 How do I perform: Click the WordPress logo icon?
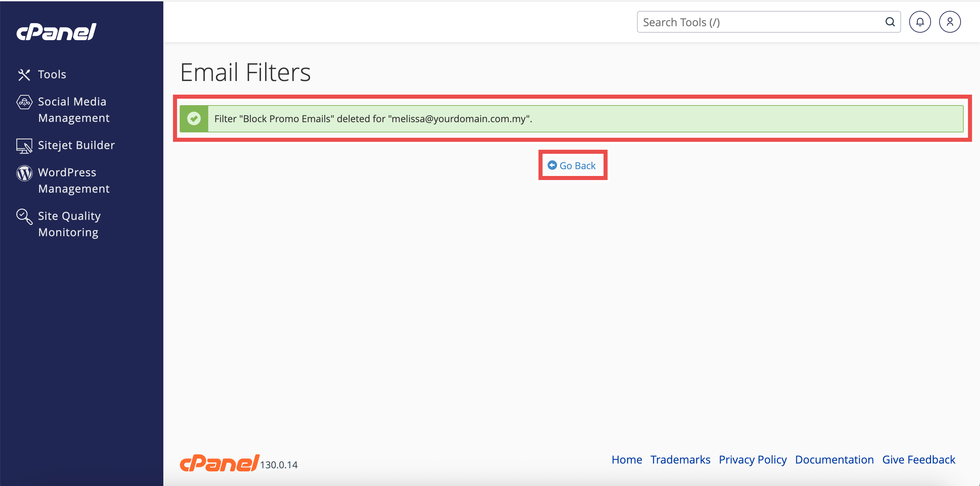click(x=24, y=173)
